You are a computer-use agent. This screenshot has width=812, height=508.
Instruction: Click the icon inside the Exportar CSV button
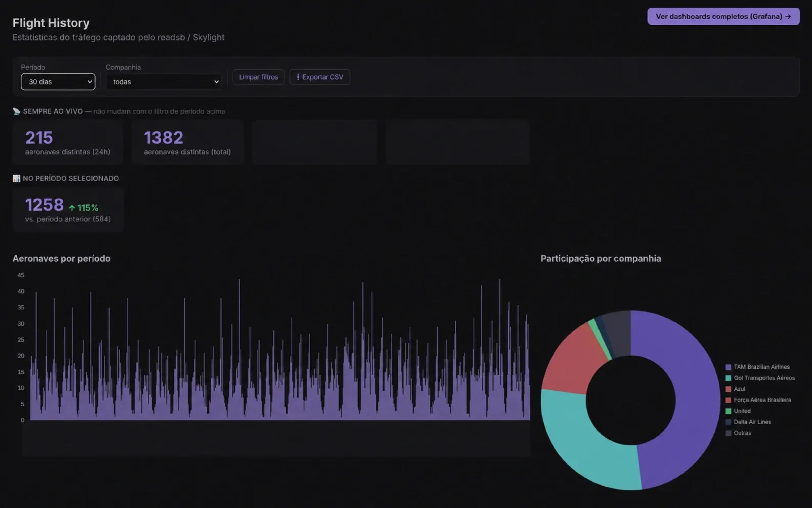click(x=298, y=77)
